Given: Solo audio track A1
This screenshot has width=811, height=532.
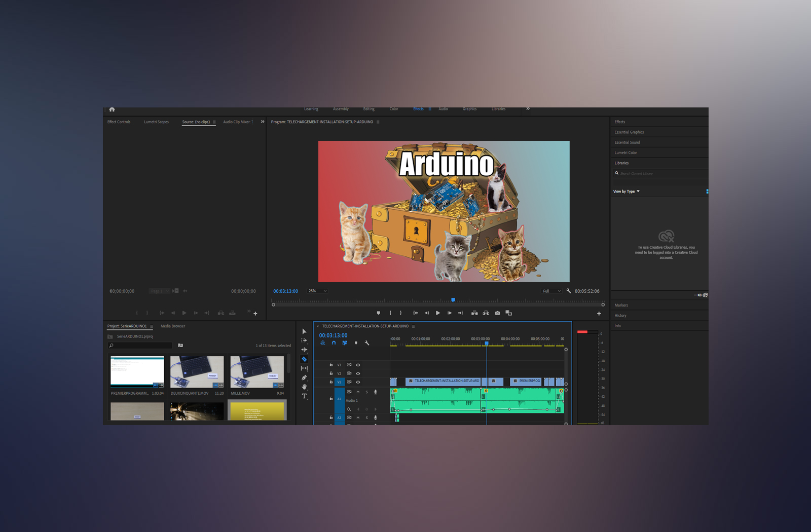Looking at the screenshot, I should tap(366, 392).
